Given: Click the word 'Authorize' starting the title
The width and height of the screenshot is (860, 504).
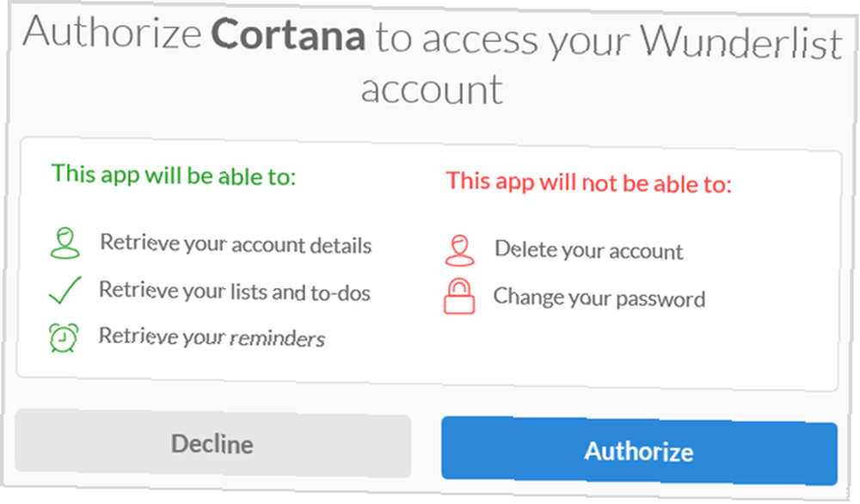Looking at the screenshot, I should pyautogui.click(x=113, y=31).
